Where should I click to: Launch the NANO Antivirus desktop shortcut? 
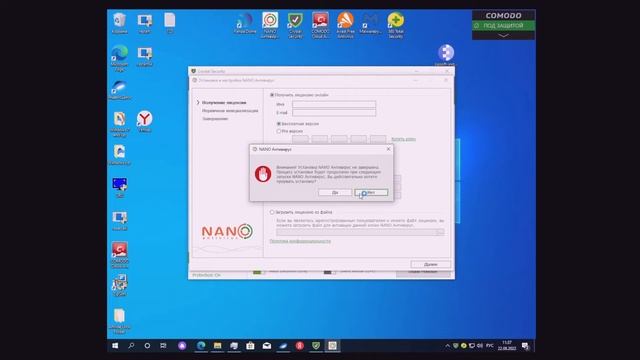[x=270, y=24]
